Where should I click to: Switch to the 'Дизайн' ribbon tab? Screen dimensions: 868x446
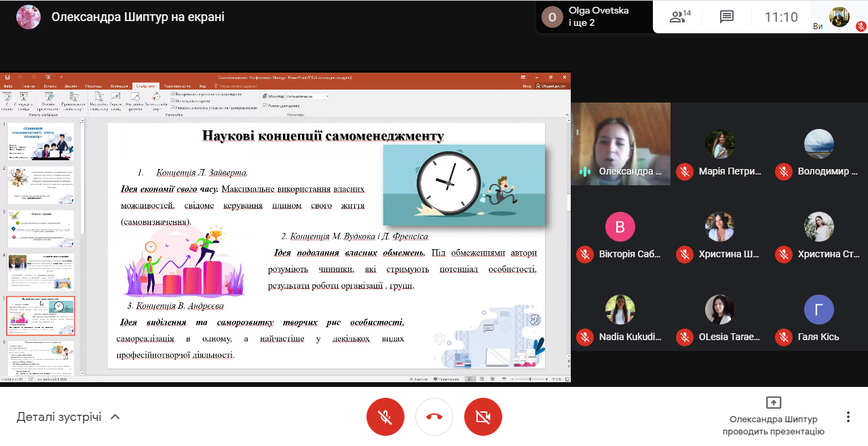pyautogui.click(x=71, y=86)
